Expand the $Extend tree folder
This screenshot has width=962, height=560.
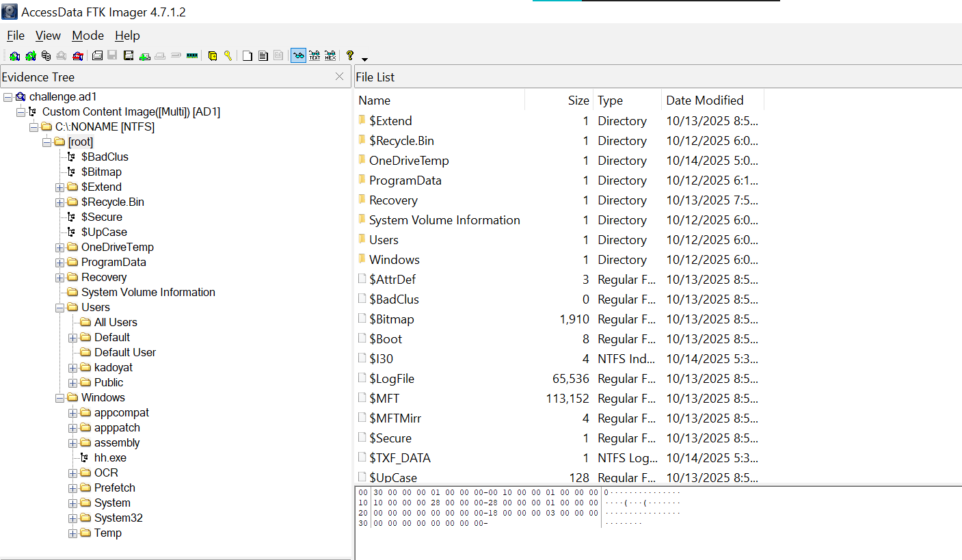click(59, 187)
